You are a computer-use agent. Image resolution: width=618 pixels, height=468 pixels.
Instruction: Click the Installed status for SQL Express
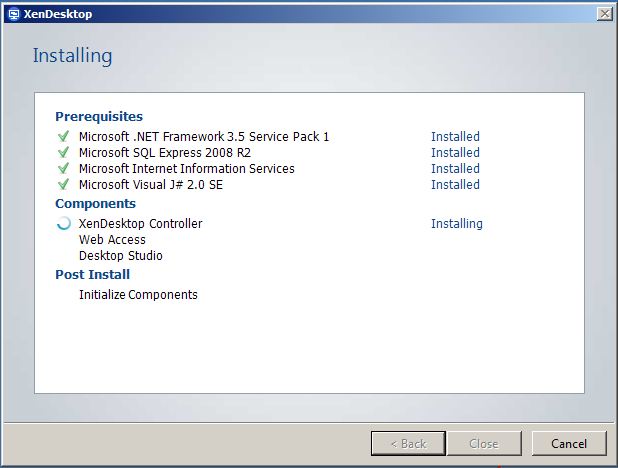455,153
